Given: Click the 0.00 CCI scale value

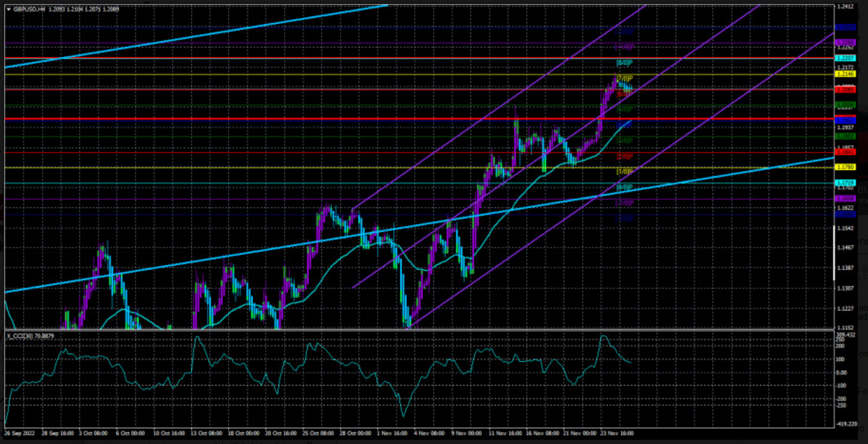Looking at the screenshot, I should pyautogui.click(x=842, y=373).
